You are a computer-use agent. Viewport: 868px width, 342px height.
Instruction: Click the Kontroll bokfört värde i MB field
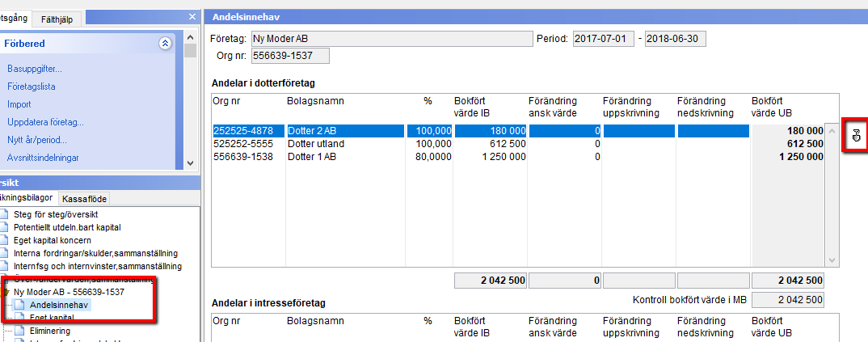point(788,300)
